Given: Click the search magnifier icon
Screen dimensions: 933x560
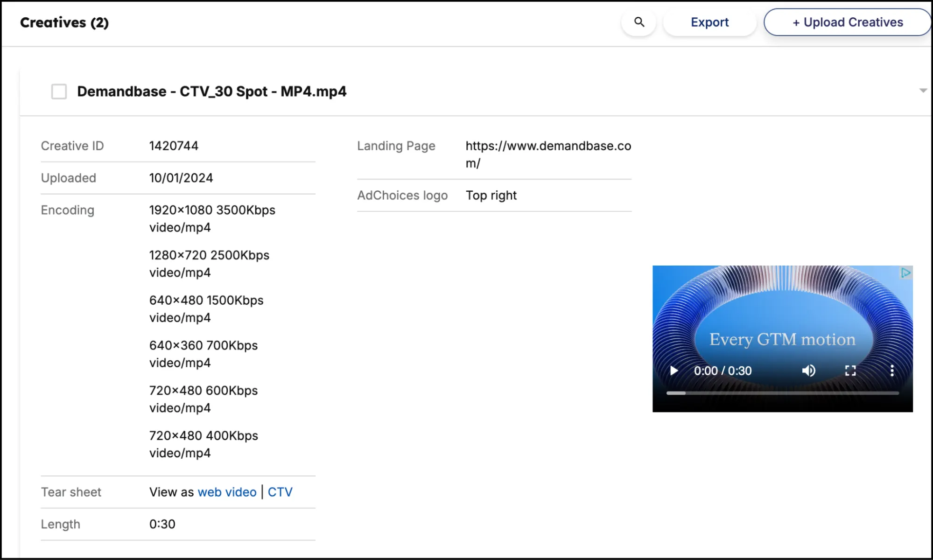Looking at the screenshot, I should 639,22.
